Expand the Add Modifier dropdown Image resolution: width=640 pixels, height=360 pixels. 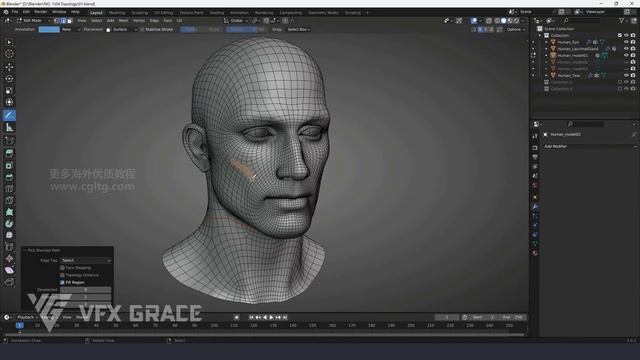pyautogui.click(x=590, y=146)
